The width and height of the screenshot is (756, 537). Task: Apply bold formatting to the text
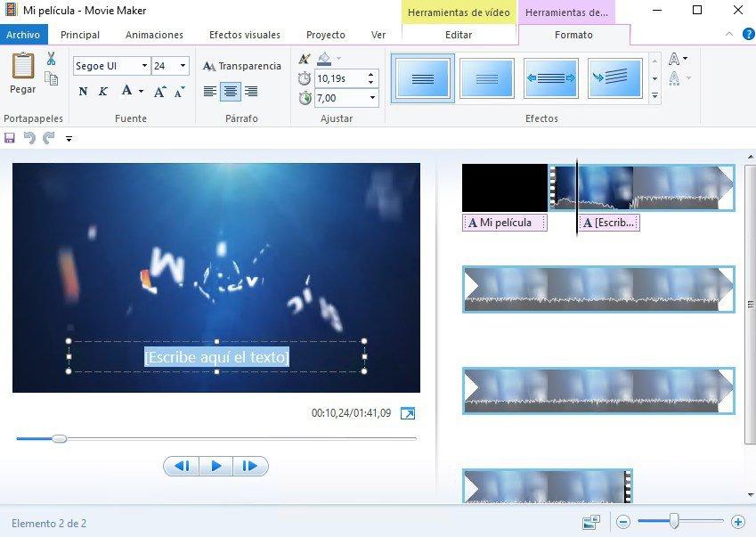[83, 91]
